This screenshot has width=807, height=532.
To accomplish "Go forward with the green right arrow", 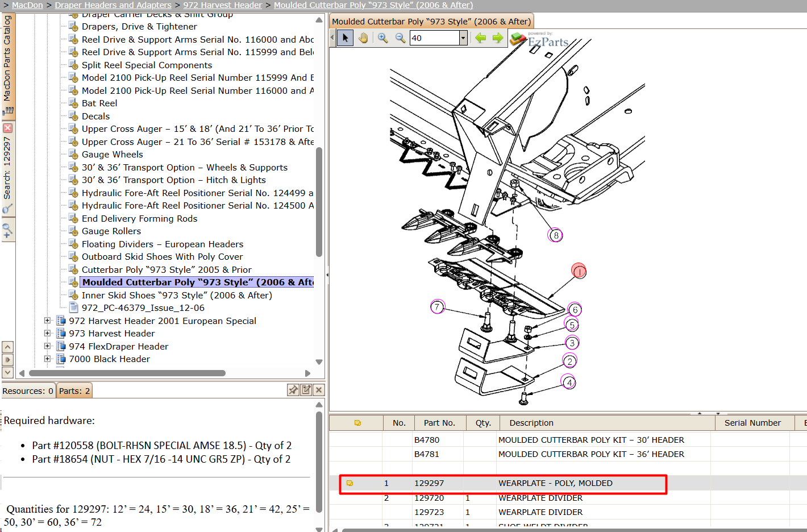I will (498, 38).
